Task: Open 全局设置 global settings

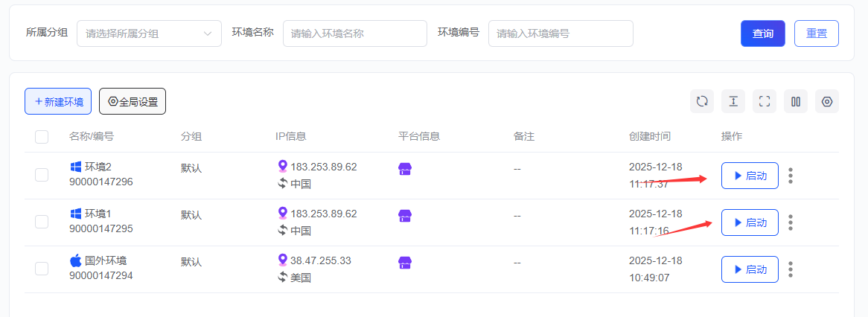Action: tap(133, 101)
